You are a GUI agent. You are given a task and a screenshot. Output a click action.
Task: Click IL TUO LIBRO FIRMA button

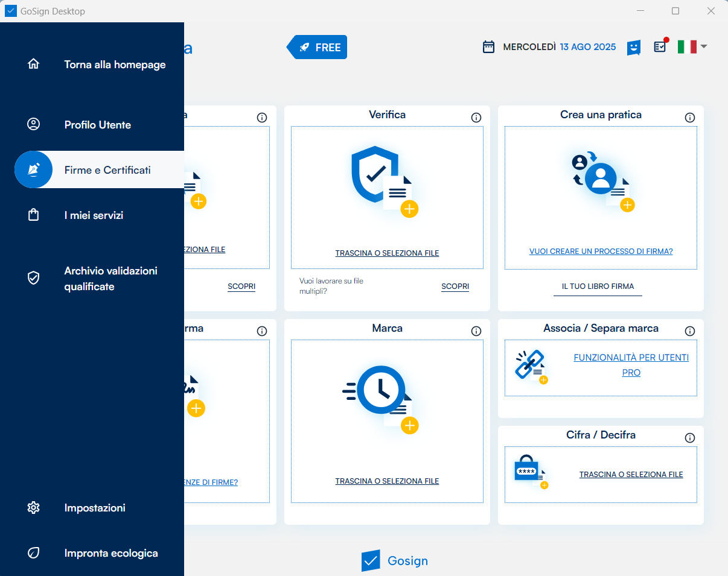pyautogui.click(x=598, y=286)
